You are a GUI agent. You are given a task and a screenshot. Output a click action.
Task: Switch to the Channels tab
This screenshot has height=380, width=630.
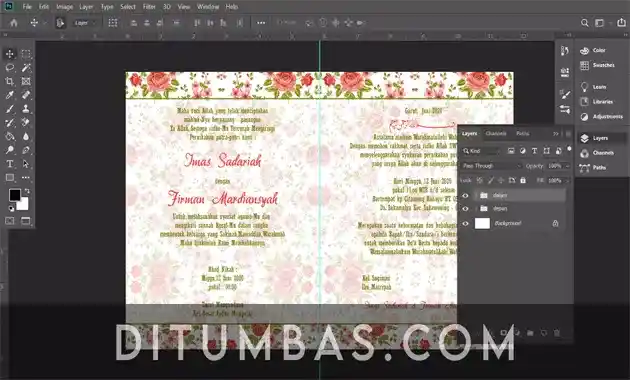pyautogui.click(x=496, y=133)
